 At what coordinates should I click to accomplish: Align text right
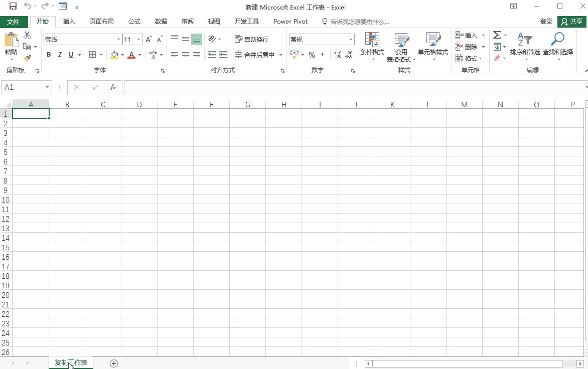tap(197, 55)
